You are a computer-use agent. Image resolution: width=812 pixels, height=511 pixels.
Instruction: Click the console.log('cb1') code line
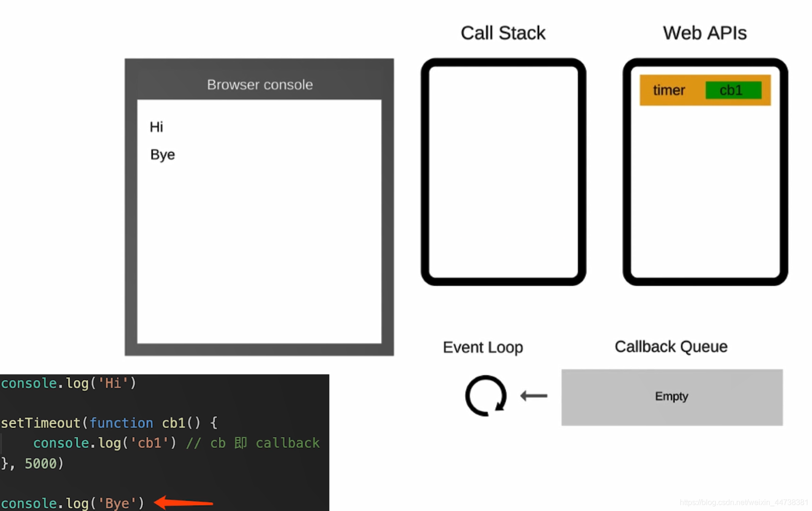point(104,443)
